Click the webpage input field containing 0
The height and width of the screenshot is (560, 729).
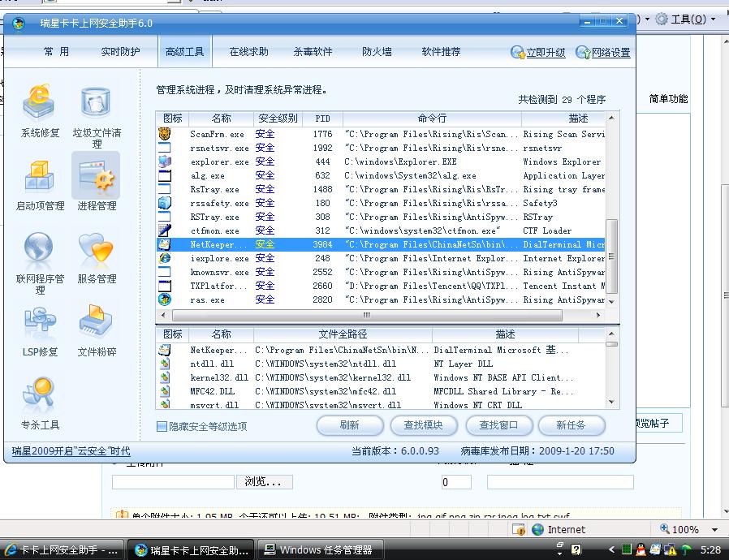click(x=456, y=482)
